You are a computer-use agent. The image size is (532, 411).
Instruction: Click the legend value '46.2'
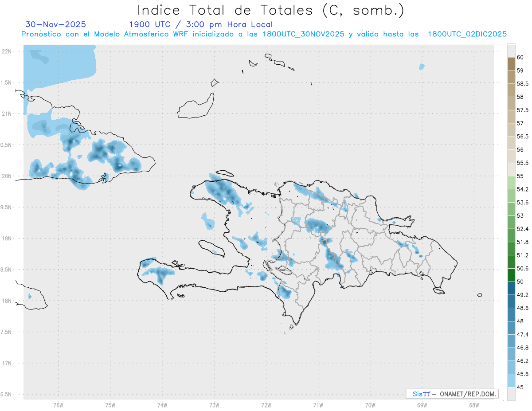(x=523, y=361)
